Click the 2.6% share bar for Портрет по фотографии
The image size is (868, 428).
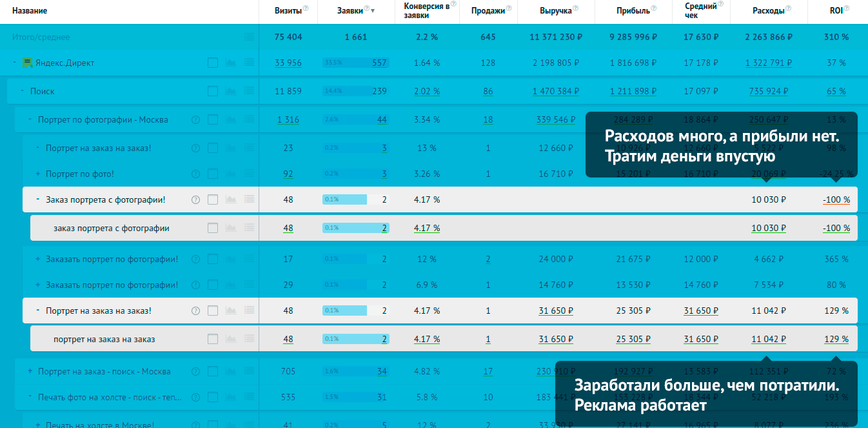356,119
